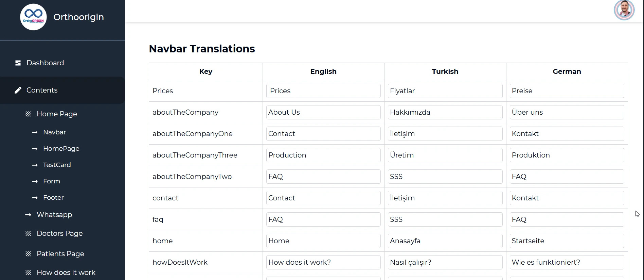This screenshot has height=280, width=644.
Task: Edit the English field containing About Us
Action: point(323,112)
